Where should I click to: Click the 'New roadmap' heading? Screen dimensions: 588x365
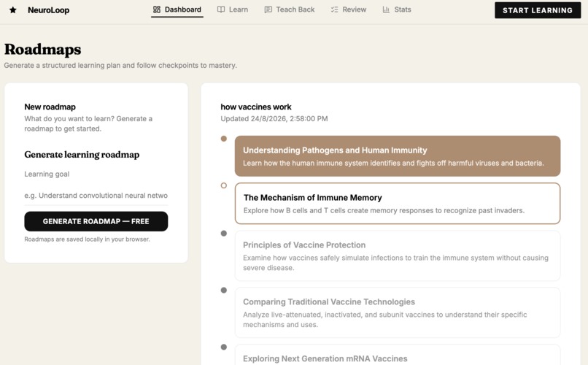coord(50,107)
